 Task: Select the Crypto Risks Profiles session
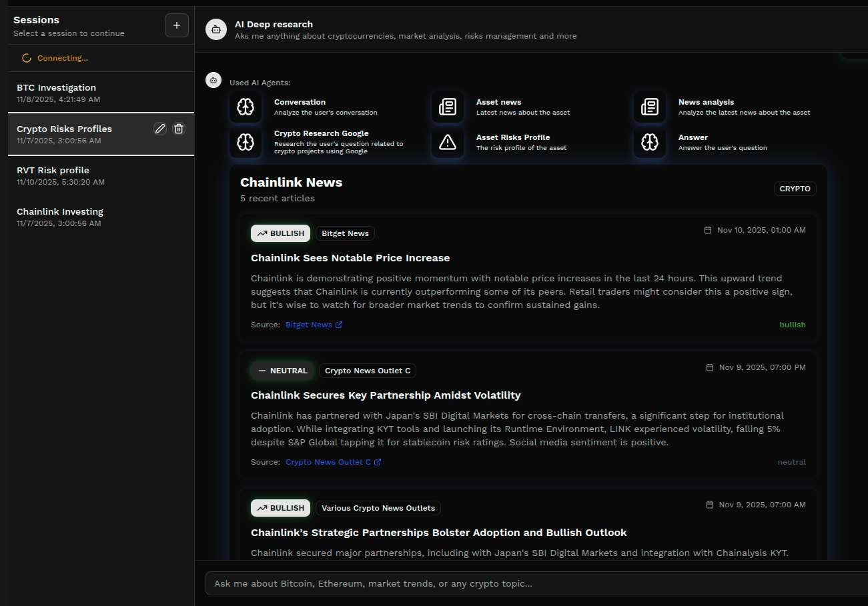pos(101,134)
